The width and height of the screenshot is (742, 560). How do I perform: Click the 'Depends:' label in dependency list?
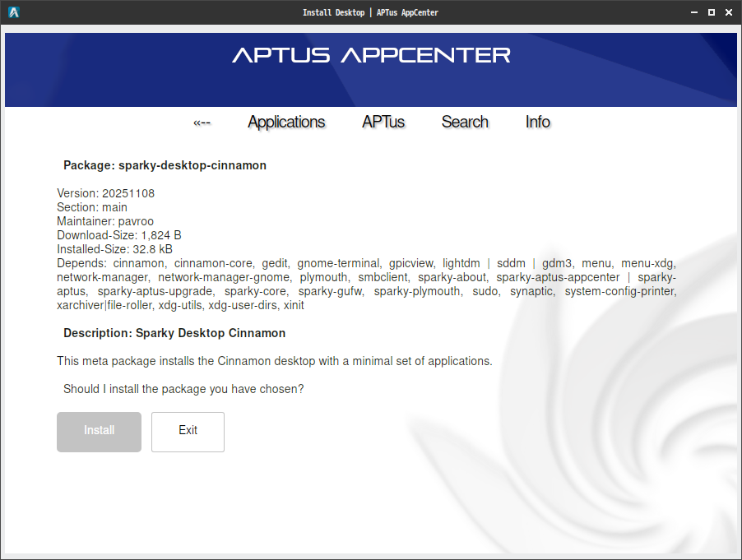[82, 263]
